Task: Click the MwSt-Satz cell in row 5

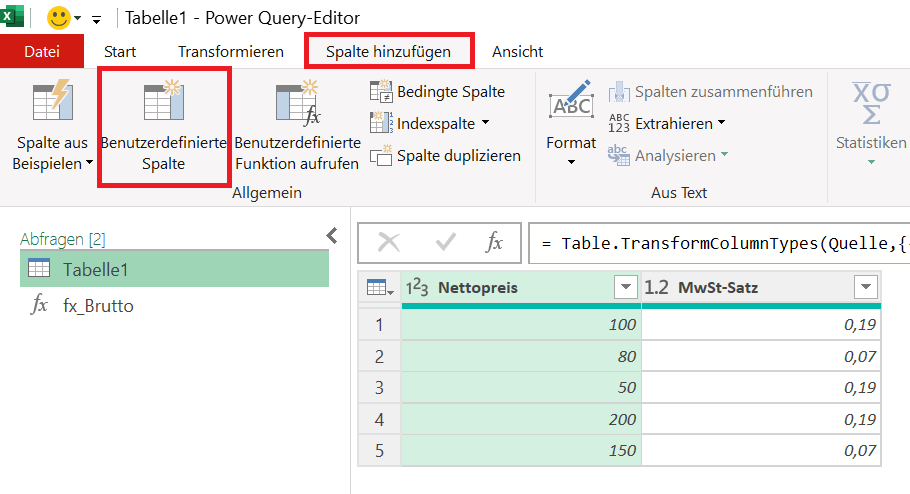Action: (761, 450)
